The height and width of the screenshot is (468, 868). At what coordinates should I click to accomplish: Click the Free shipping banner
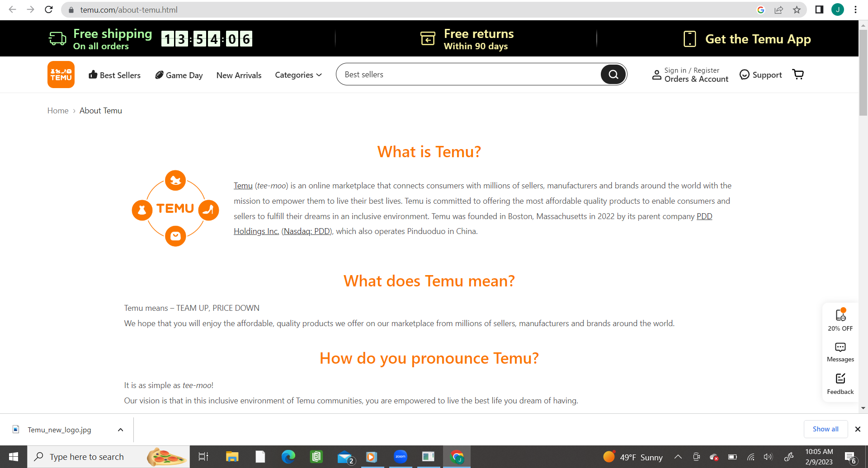150,39
